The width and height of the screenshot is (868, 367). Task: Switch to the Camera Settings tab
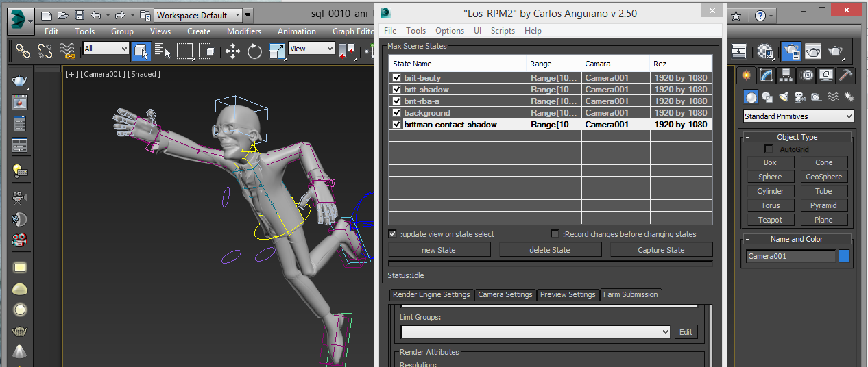pos(505,295)
